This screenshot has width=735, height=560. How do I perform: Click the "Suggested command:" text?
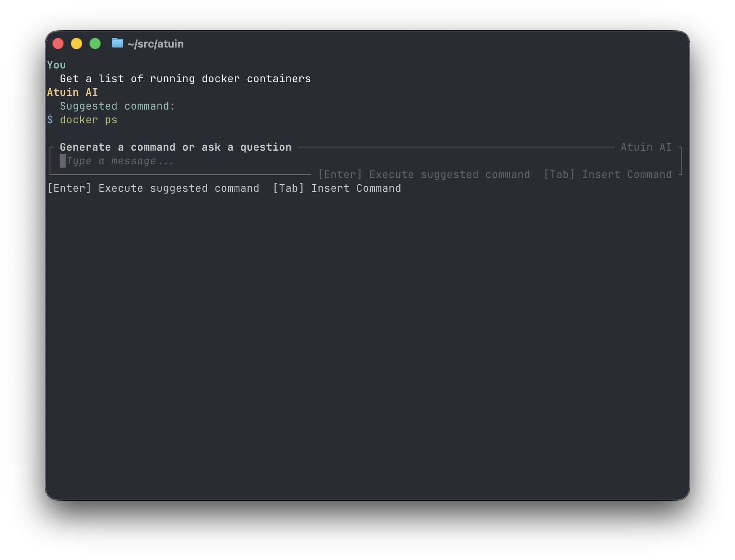pyautogui.click(x=117, y=106)
